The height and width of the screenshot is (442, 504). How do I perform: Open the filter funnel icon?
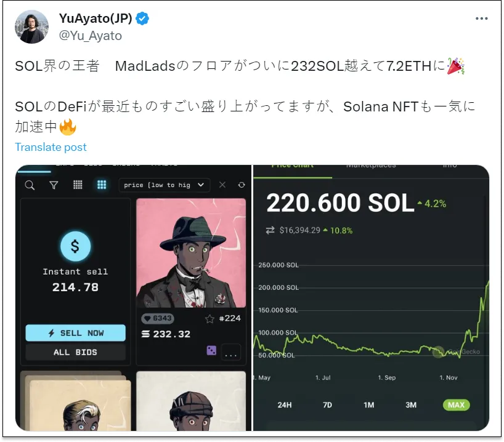(54, 185)
